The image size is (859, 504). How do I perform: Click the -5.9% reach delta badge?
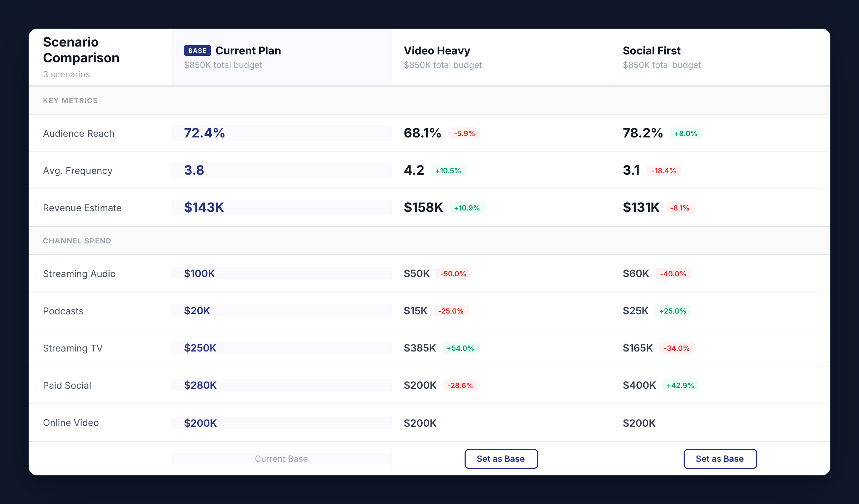[465, 134]
